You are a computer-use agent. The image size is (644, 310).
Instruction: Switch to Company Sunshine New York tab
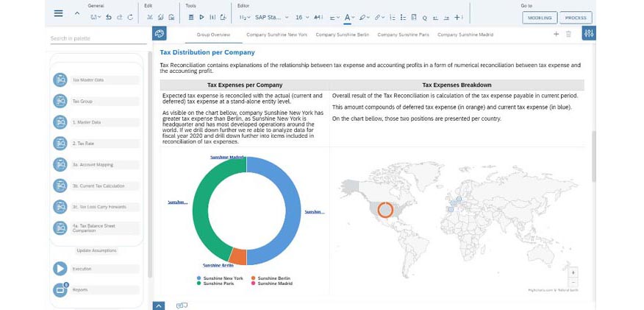[277, 35]
